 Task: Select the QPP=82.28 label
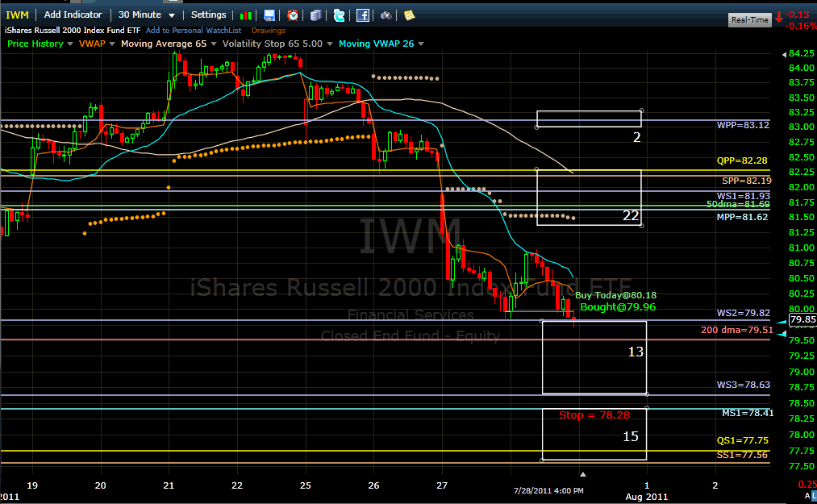click(742, 160)
